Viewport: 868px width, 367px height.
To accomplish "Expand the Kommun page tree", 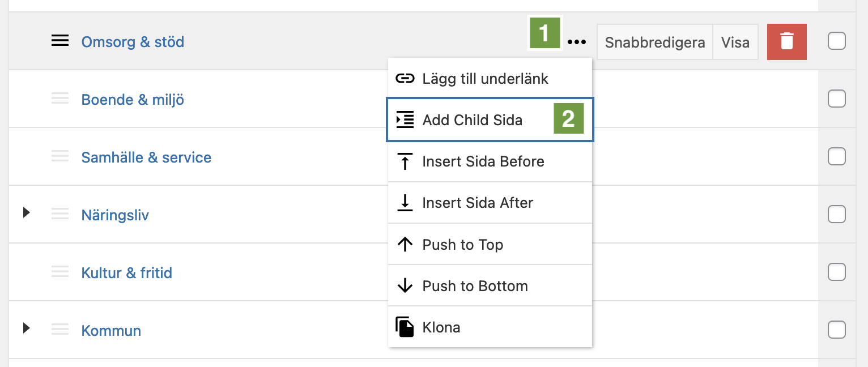I will click(26, 328).
